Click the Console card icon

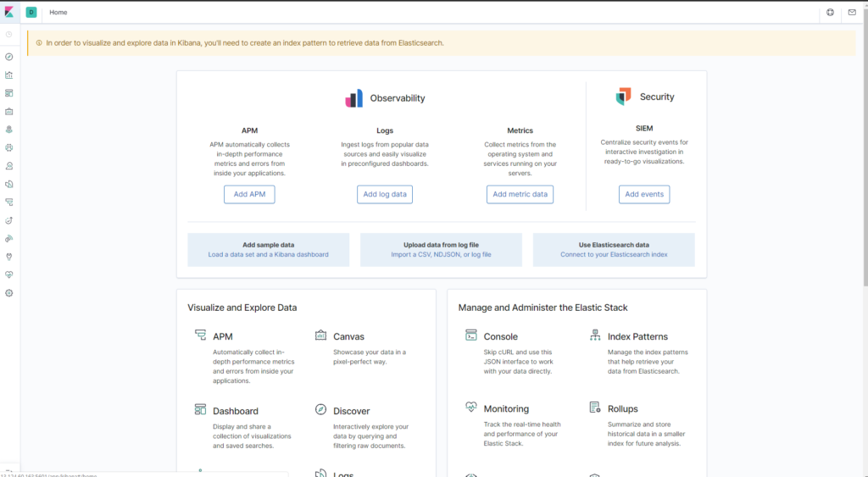(x=471, y=335)
